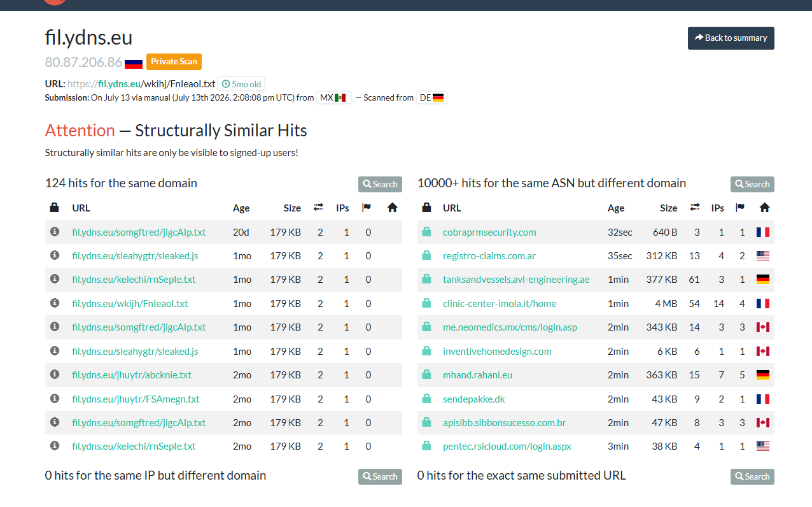
Task: Click the US flag in pentec.rsicloud.com row
Action: [763, 446]
